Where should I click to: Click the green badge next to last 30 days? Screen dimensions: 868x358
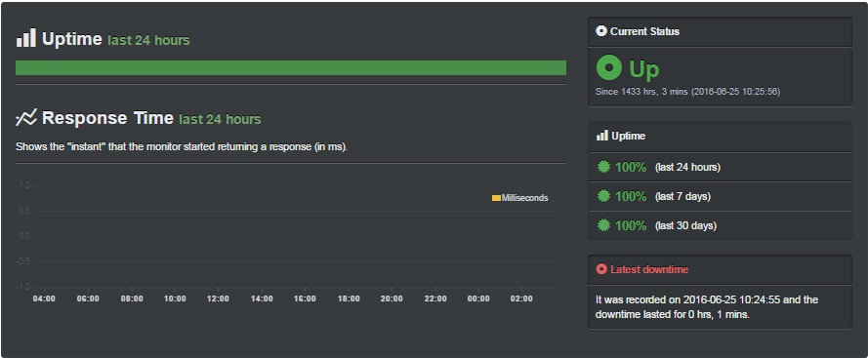coord(604,225)
